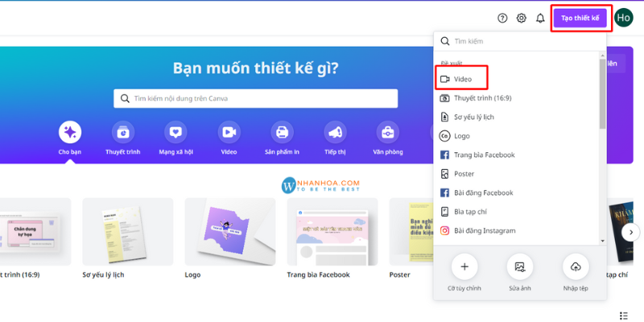The width and height of the screenshot is (644, 322).
Task: Click the dropdown list scroll up arrow
Action: pyautogui.click(x=602, y=55)
